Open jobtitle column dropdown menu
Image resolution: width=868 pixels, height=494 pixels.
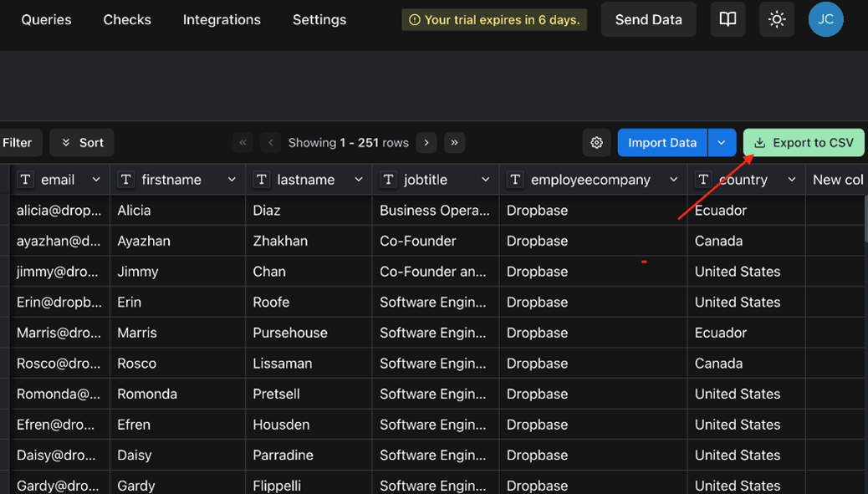tap(485, 180)
